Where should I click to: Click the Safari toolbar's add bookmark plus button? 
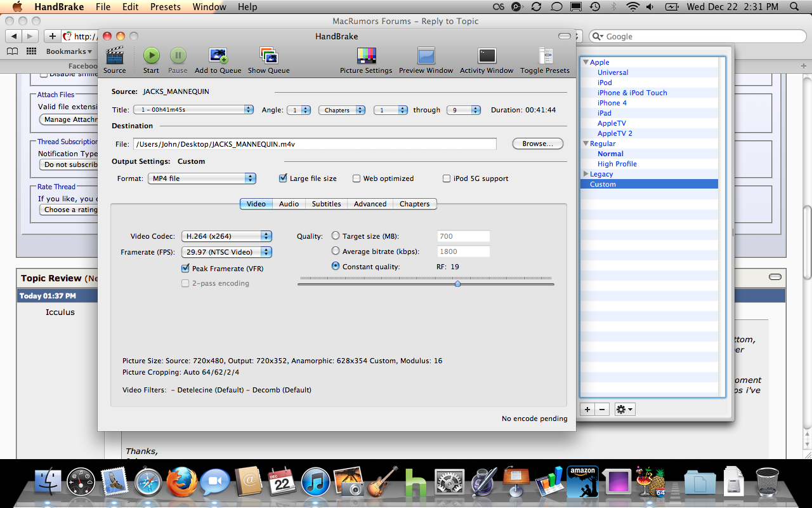coord(53,36)
